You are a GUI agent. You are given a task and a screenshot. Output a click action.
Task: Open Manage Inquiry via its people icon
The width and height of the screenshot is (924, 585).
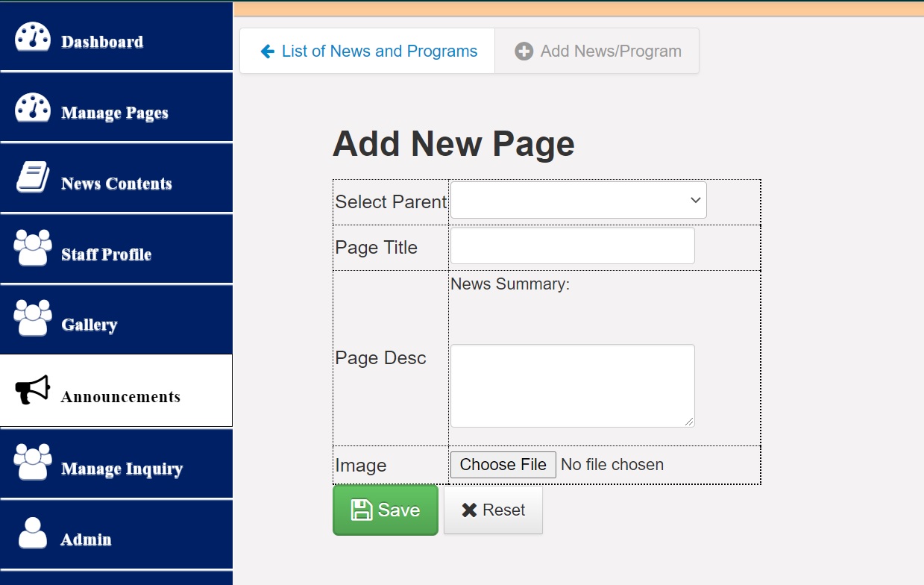click(x=31, y=463)
